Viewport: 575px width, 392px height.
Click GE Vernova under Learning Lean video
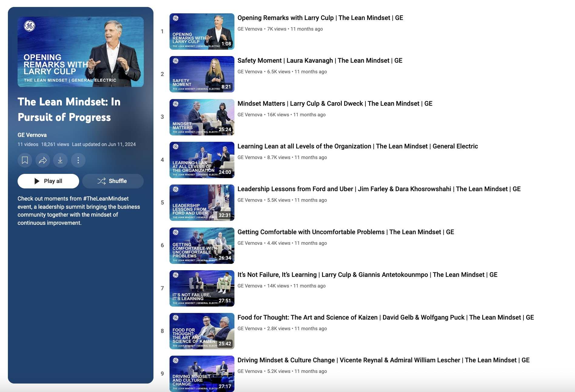coord(250,158)
